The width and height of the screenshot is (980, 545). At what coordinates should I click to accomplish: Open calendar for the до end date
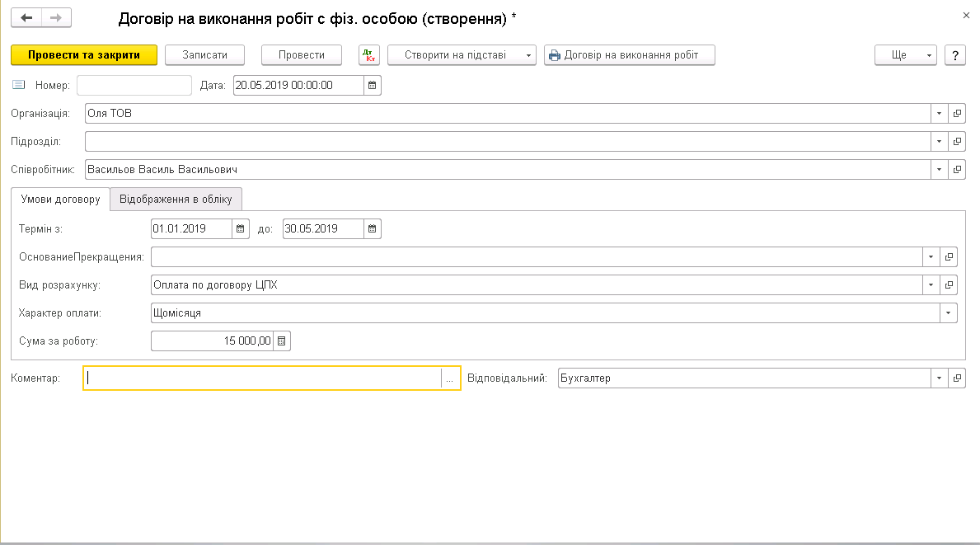click(373, 228)
